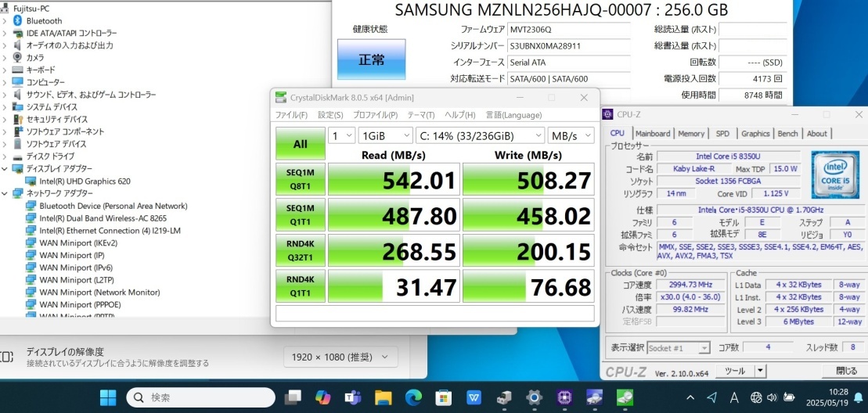Expand the キーボード node
868x413 pixels.
point(5,70)
